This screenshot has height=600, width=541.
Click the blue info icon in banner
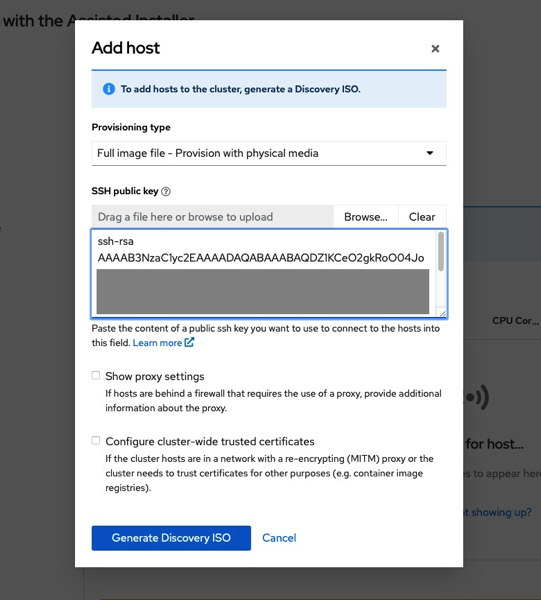109,89
